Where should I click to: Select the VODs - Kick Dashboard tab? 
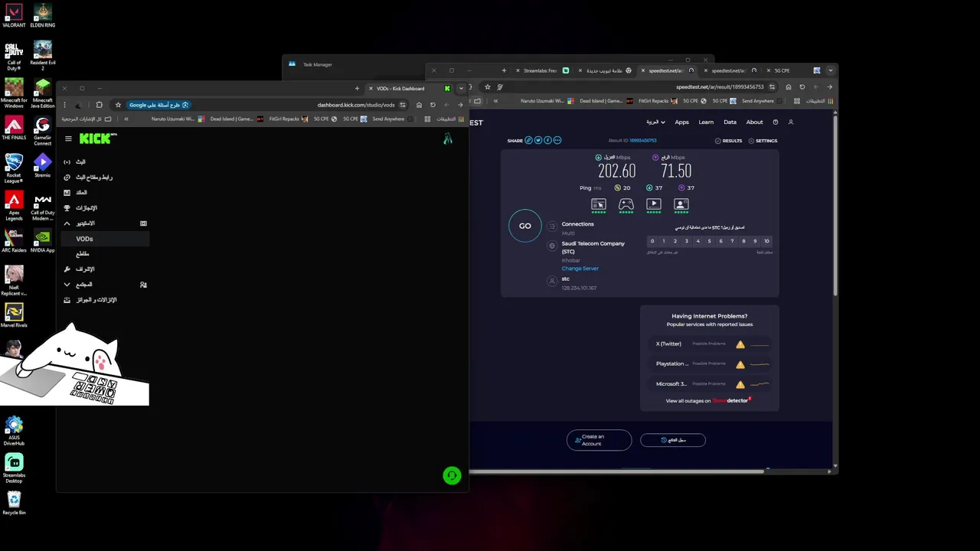[x=408, y=89]
